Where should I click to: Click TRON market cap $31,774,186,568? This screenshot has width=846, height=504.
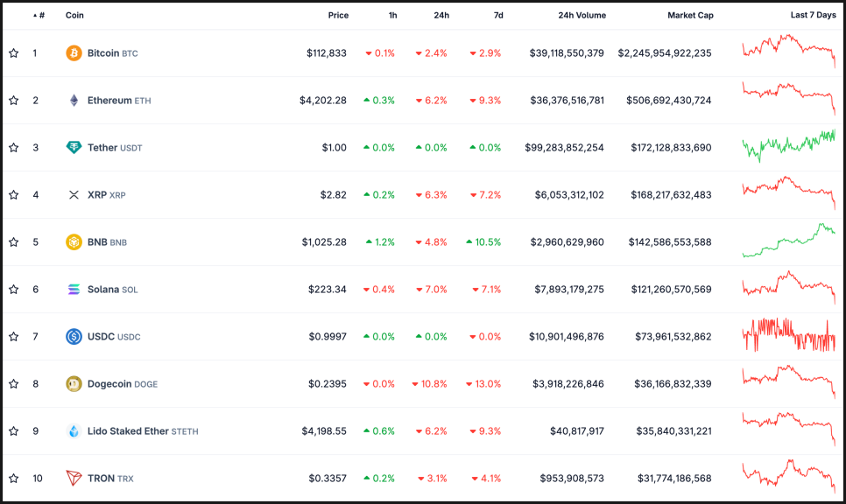[674, 478]
